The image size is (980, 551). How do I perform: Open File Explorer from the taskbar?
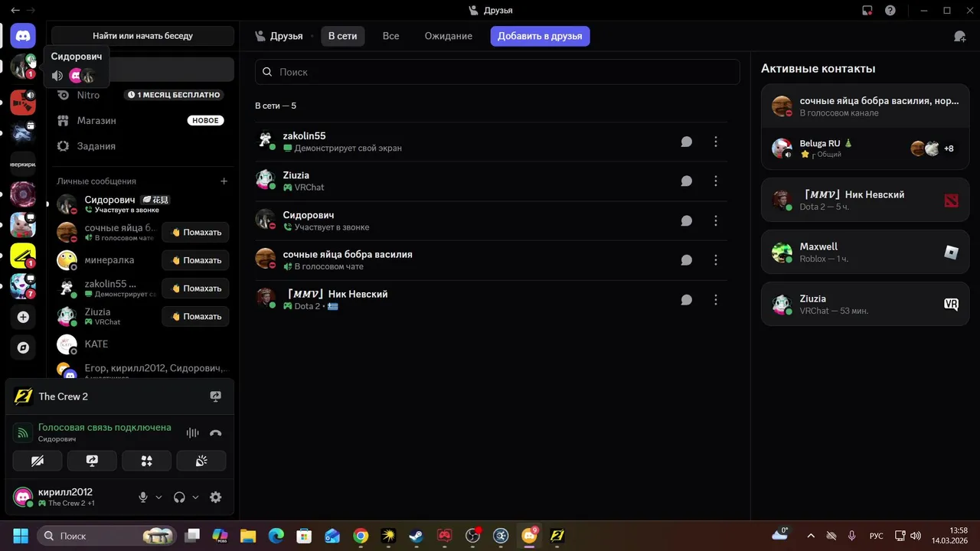point(247,536)
